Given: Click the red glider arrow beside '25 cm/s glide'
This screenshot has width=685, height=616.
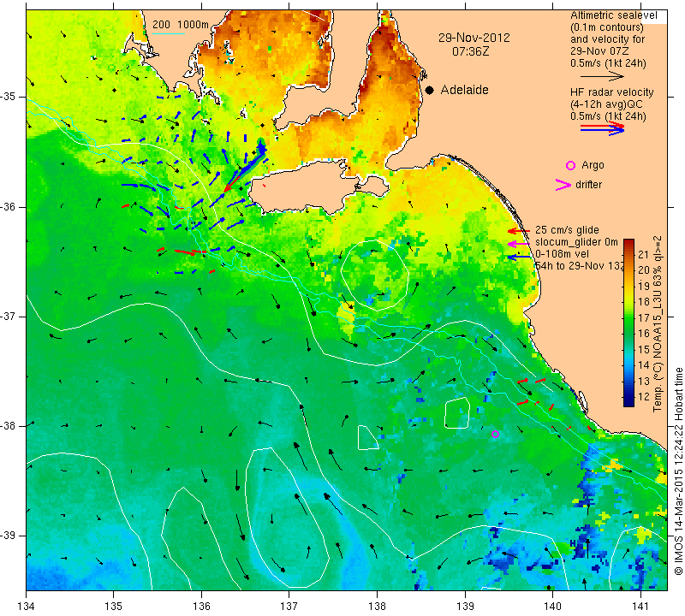Looking at the screenshot, I should point(519,230).
